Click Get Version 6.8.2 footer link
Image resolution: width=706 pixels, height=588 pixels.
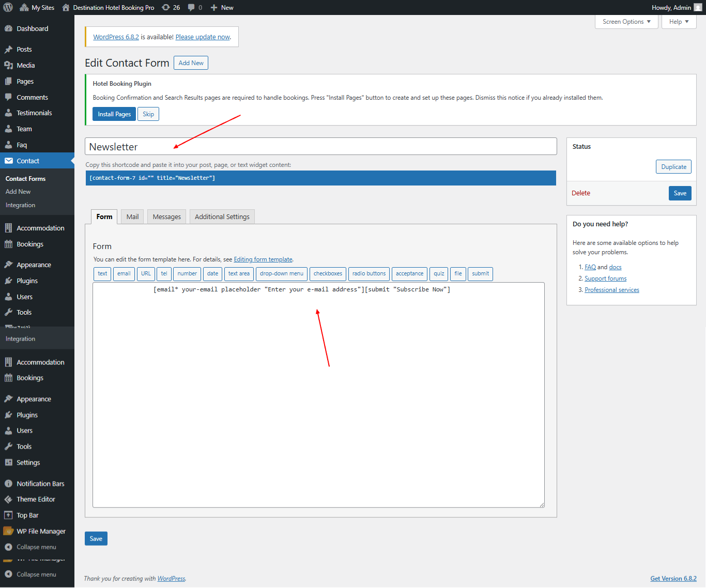coord(673,579)
